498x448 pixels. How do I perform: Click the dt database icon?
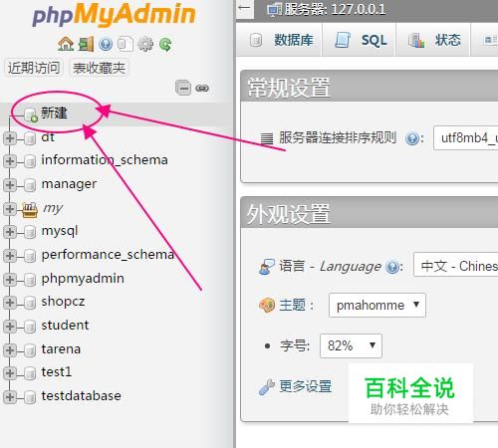pos(30,138)
